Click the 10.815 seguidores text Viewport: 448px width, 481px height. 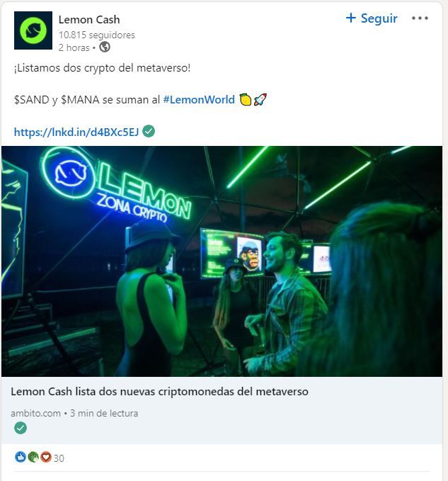(x=96, y=35)
